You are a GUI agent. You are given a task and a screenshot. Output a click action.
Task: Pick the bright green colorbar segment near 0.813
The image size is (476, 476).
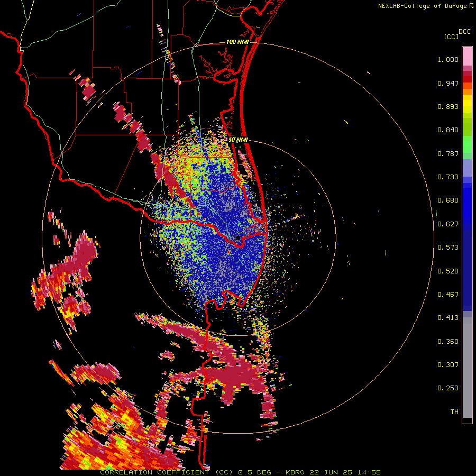(x=467, y=144)
